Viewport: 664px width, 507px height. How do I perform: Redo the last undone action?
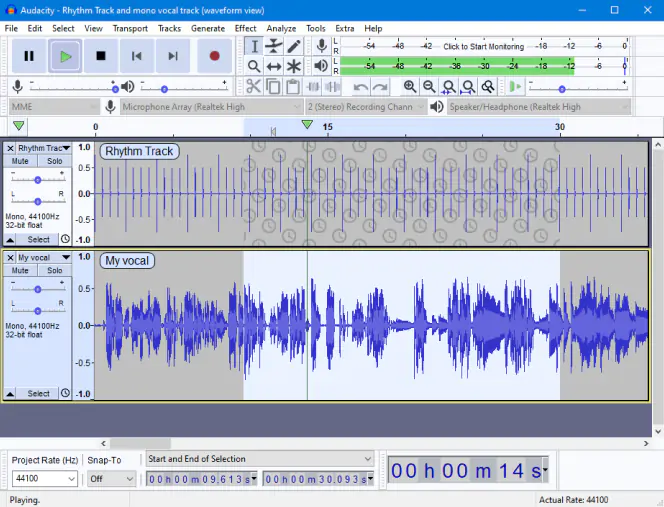(380, 87)
